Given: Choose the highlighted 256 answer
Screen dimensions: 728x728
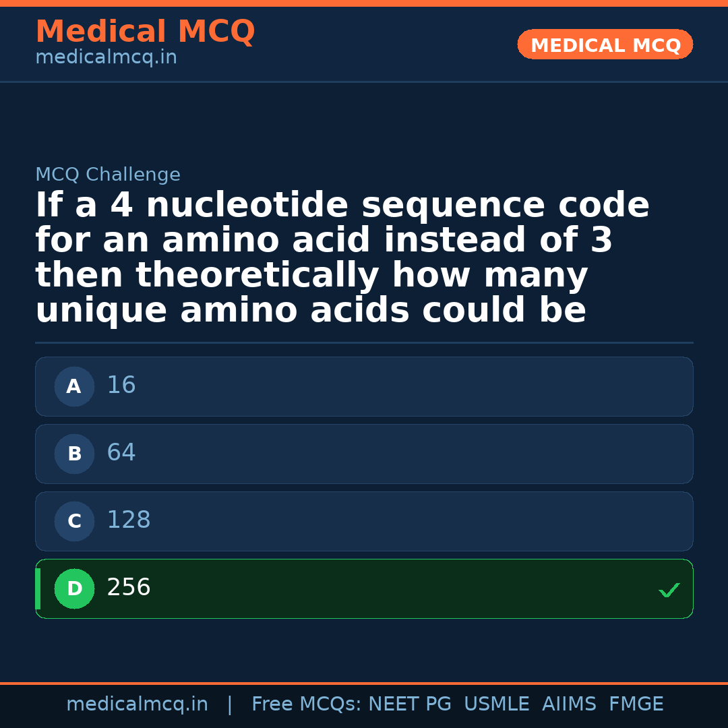Looking at the screenshot, I should 364,588.
